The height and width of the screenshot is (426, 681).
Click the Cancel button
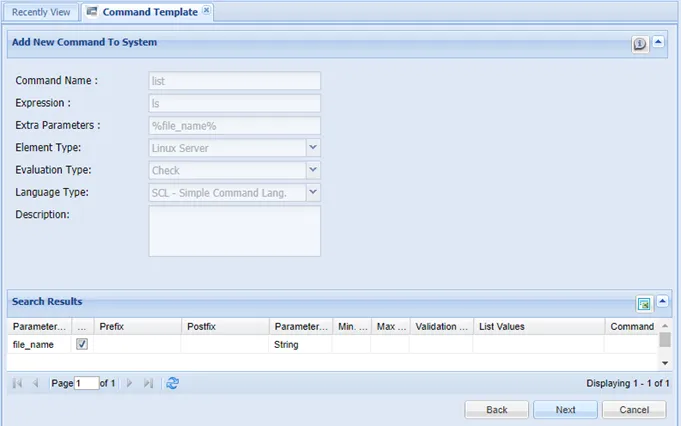(x=634, y=410)
